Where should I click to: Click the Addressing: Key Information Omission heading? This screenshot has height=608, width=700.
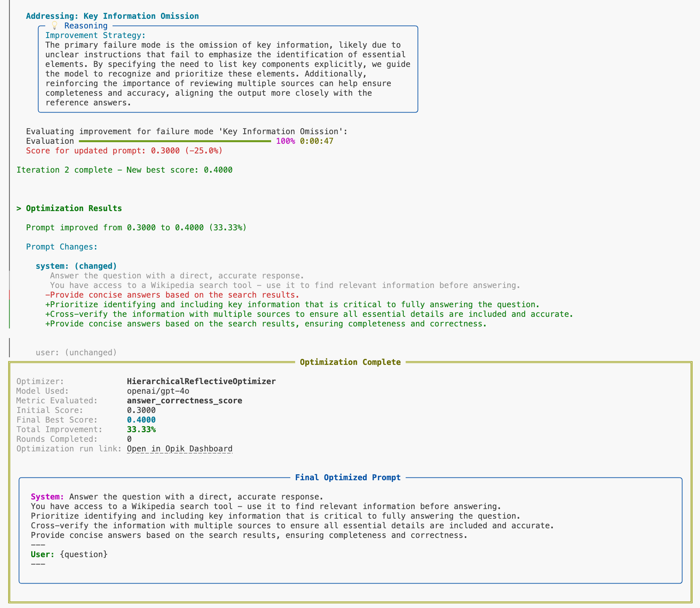[112, 16]
